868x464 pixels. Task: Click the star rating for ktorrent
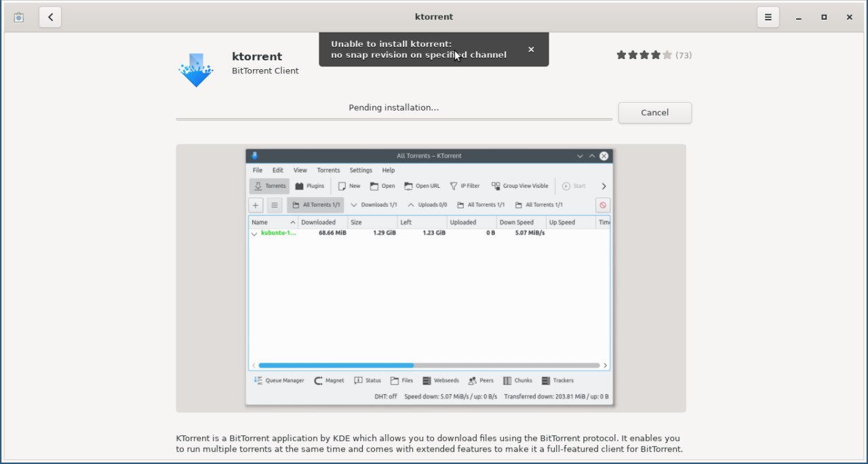click(x=644, y=55)
